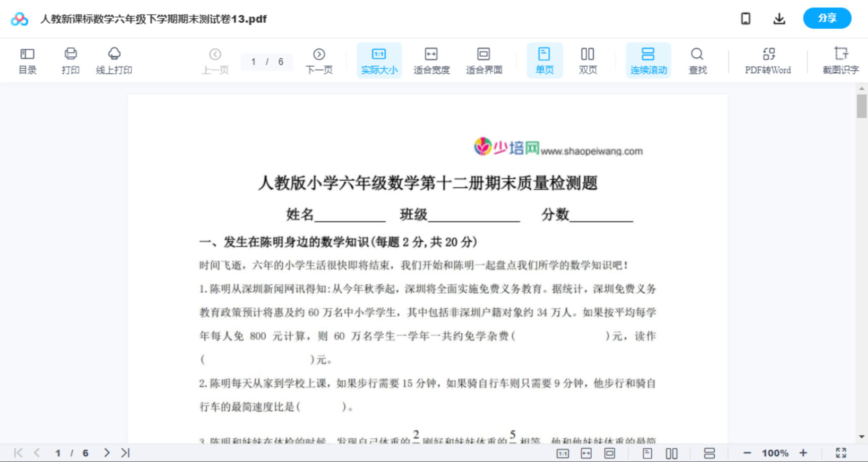This screenshot has height=462, width=868.
Task: Start 线上打印 online printing
Action: pyautogui.click(x=114, y=60)
